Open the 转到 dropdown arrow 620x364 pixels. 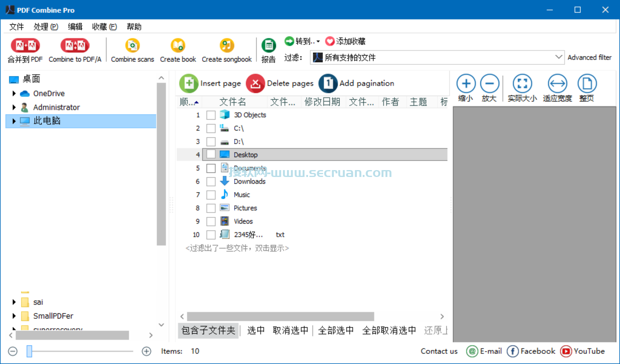pos(318,42)
